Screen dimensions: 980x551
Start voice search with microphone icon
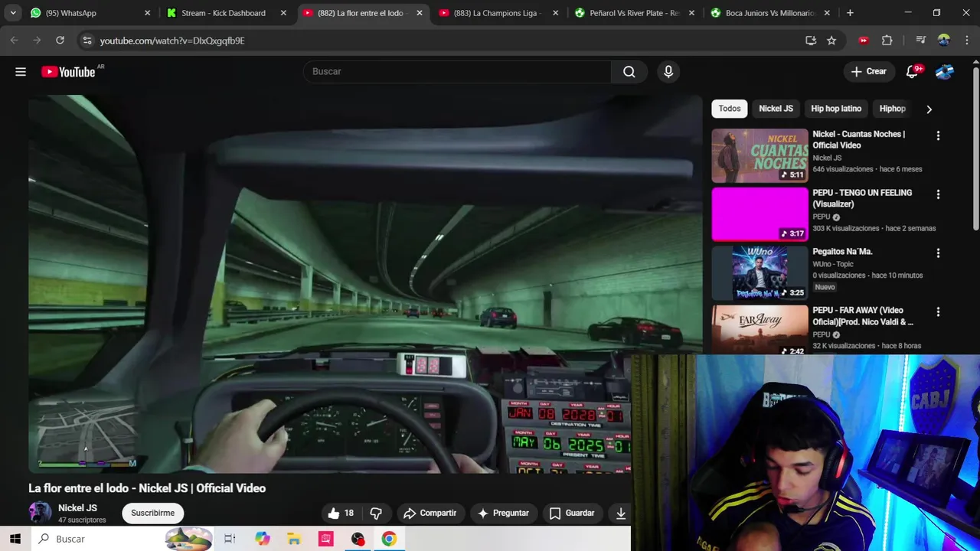click(668, 71)
